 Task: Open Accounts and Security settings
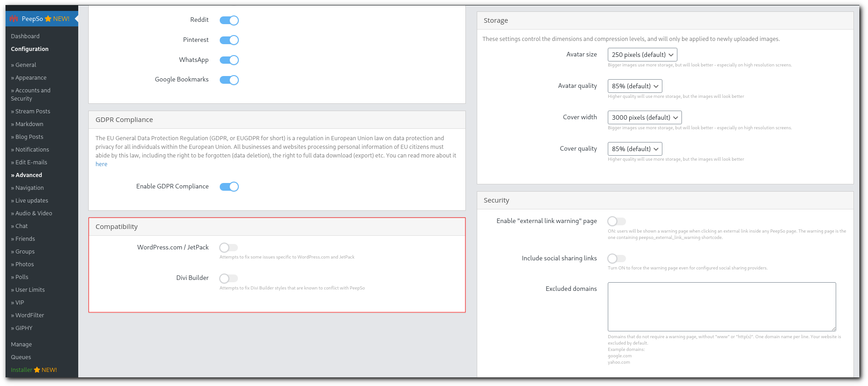pyautogui.click(x=31, y=95)
